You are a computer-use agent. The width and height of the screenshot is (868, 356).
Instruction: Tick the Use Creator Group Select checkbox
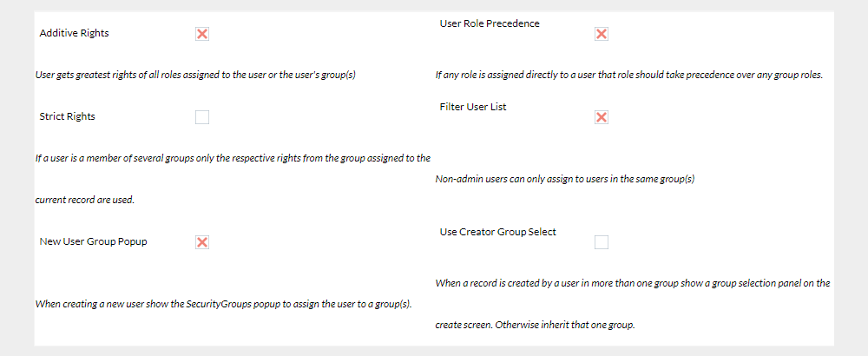[x=602, y=242]
